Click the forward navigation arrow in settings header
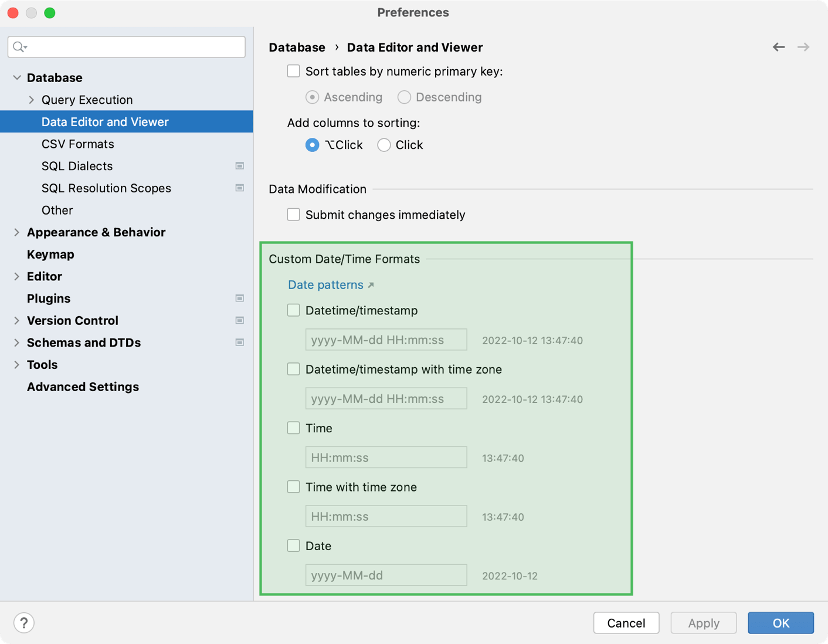 coord(803,47)
